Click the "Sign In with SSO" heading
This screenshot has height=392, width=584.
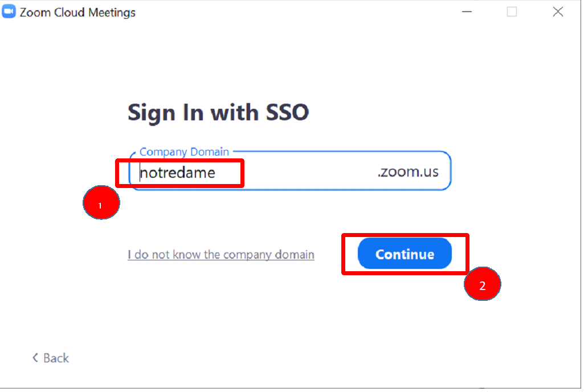coord(218,112)
